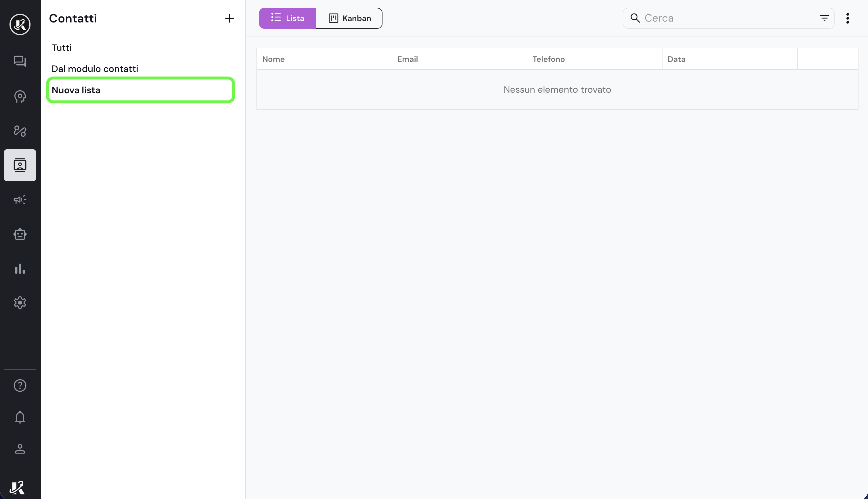868x499 pixels.
Task: Switch to the Kanban view
Action: pyautogui.click(x=349, y=18)
